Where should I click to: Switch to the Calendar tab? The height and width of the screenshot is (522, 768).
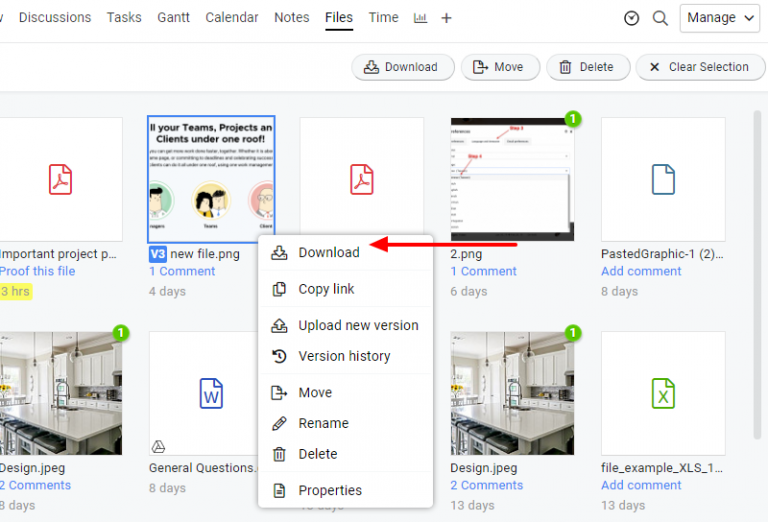(x=232, y=18)
